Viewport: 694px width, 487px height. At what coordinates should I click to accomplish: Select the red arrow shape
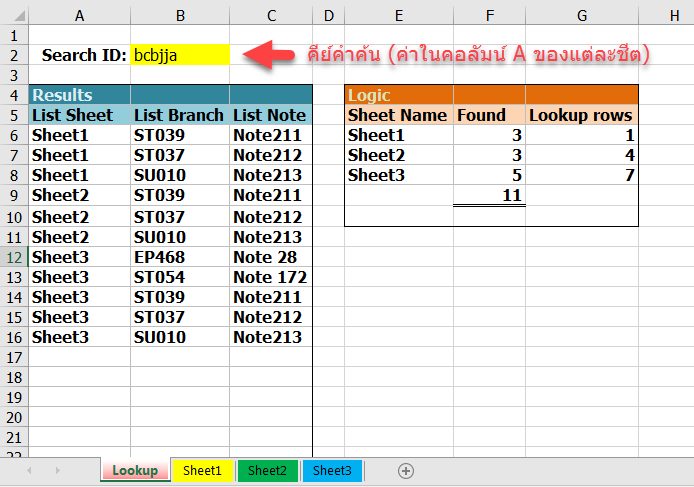270,55
